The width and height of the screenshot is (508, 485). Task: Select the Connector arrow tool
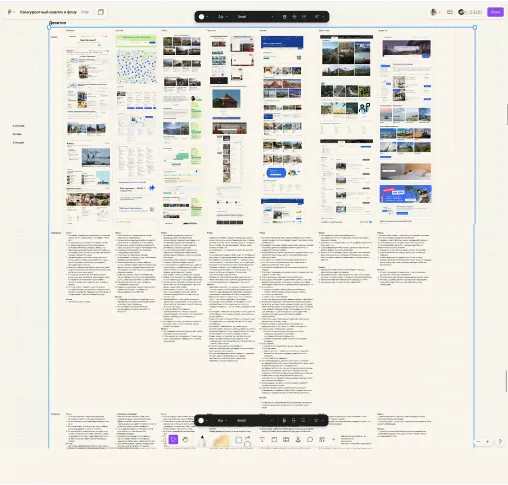click(248, 438)
